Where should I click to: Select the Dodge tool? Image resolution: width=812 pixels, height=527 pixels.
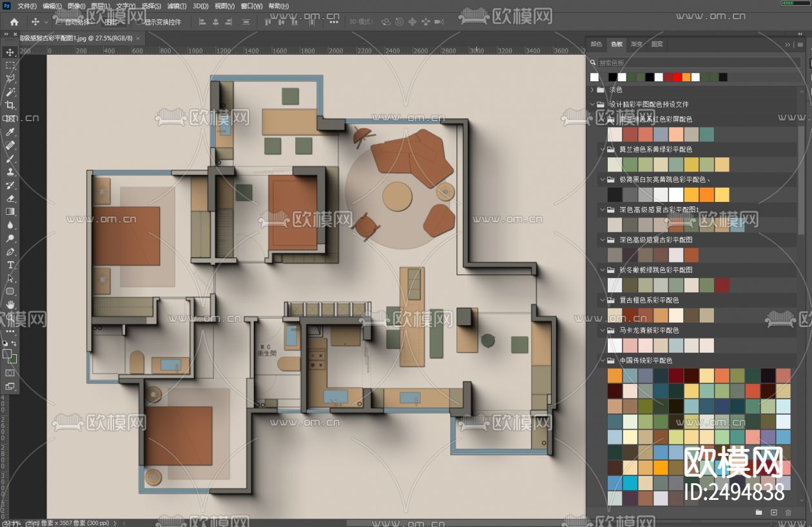pyautogui.click(x=10, y=238)
